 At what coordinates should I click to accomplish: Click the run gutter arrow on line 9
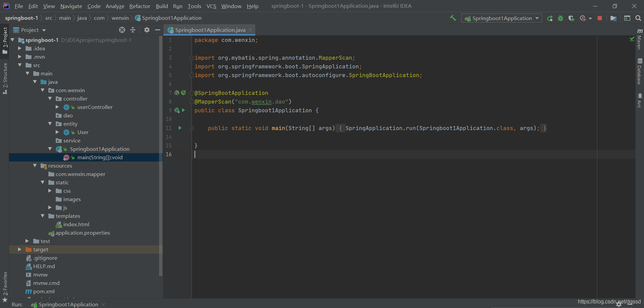183,110
